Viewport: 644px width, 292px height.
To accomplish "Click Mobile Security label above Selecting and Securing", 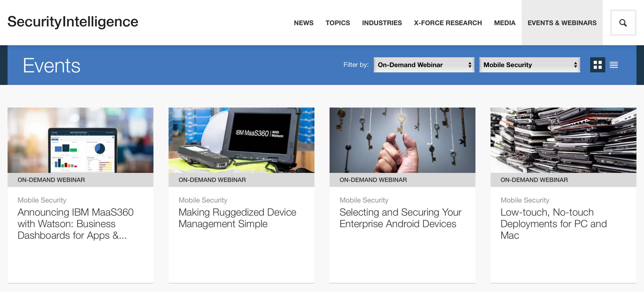I will click(364, 200).
